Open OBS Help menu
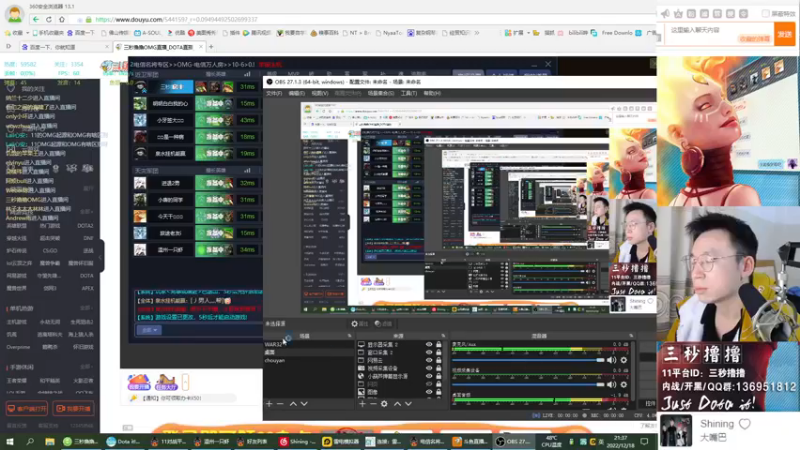This screenshot has width=800, height=450. [432, 93]
